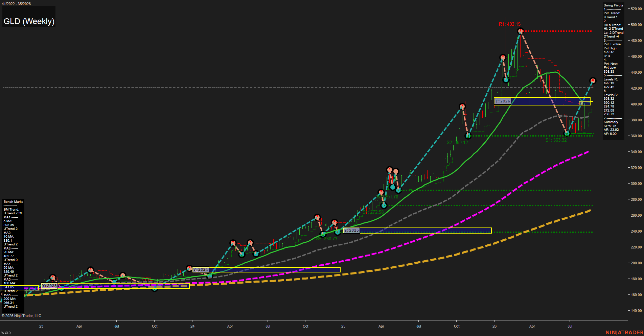Click the 23 year label on time axis
This screenshot has height=336, width=644.
point(41,326)
